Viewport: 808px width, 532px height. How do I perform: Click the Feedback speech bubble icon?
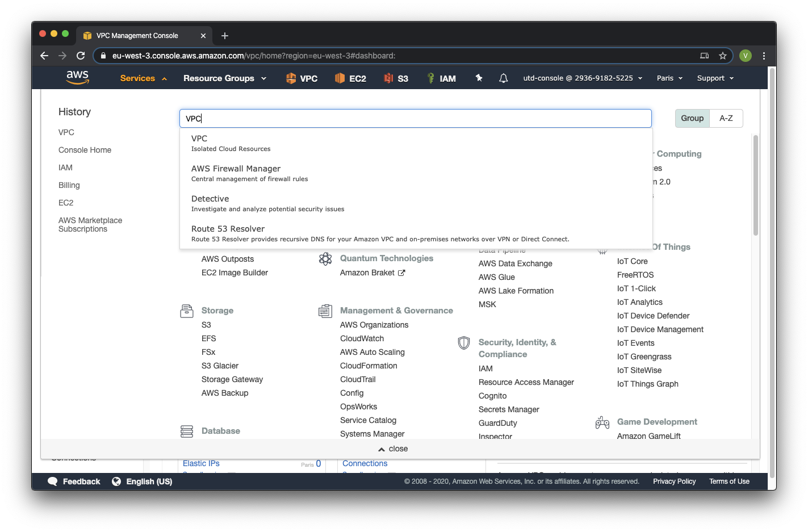click(x=53, y=481)
